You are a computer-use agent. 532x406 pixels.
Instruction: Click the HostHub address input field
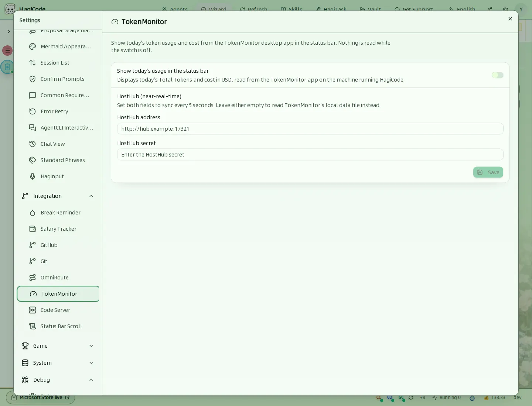click(310, 129)
